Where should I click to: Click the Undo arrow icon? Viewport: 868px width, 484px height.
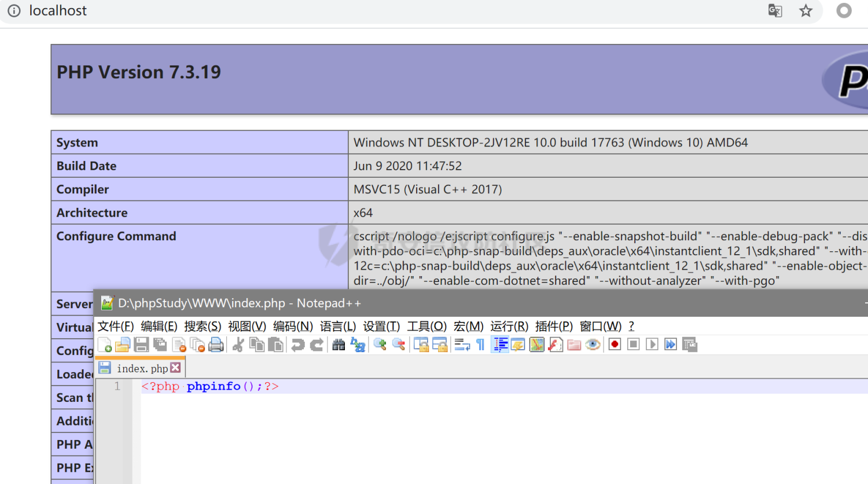297,345
